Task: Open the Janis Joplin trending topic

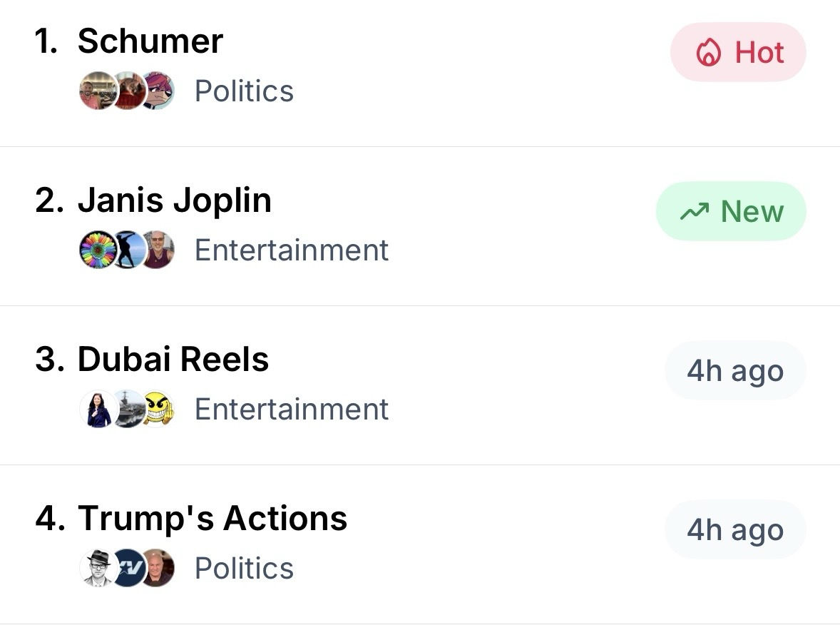Action: pos(175,200)
